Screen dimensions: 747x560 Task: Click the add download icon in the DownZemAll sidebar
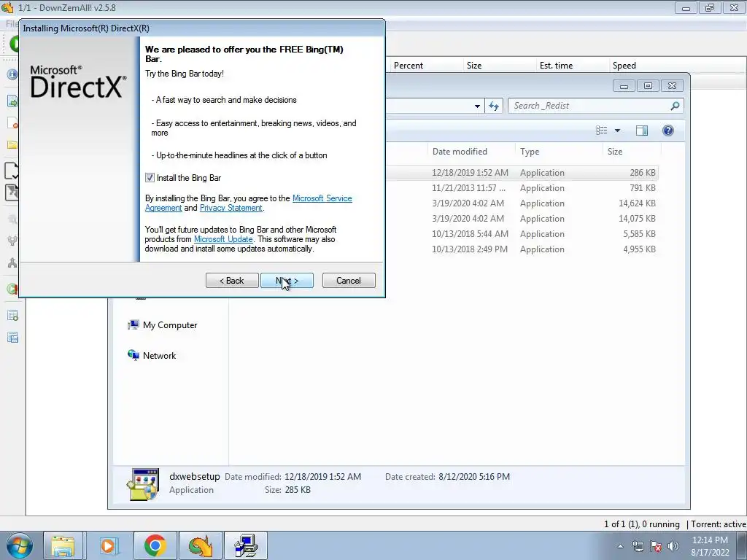point(12,101)
